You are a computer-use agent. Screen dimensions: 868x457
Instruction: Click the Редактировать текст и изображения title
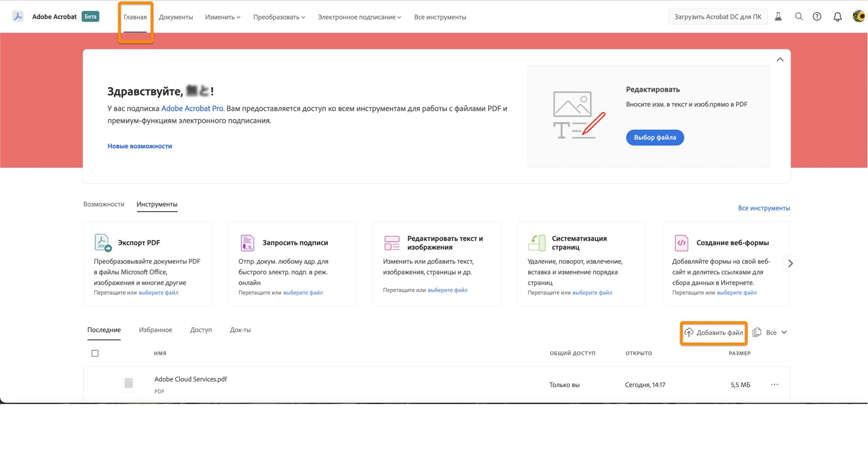pyautogui.click(x=445, y=243)
